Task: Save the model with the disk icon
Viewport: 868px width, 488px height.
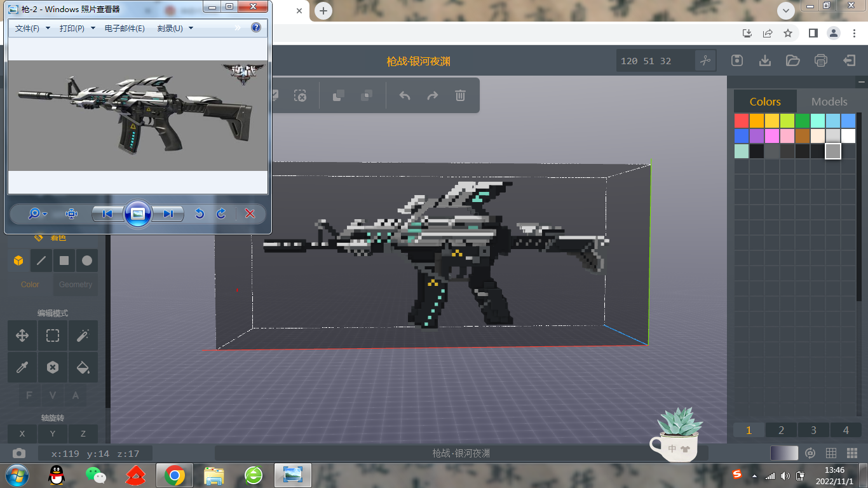Action: point(737,60)
